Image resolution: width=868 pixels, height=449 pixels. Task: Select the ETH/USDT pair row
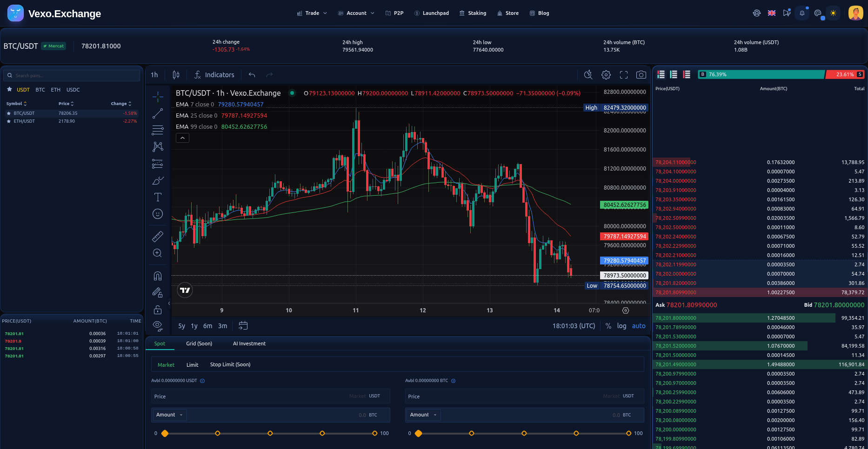pos(72,121)
